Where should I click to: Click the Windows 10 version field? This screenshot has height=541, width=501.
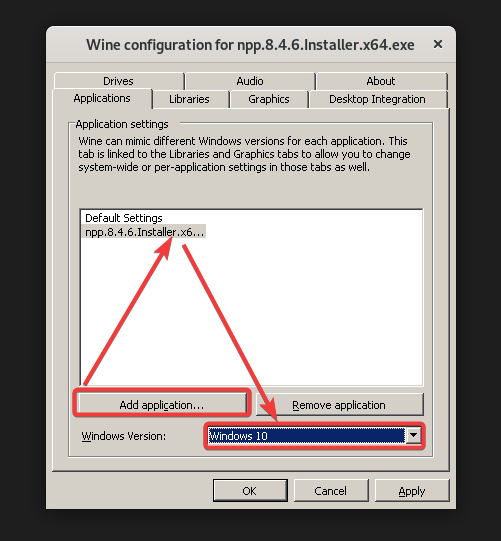click(306, 436)
